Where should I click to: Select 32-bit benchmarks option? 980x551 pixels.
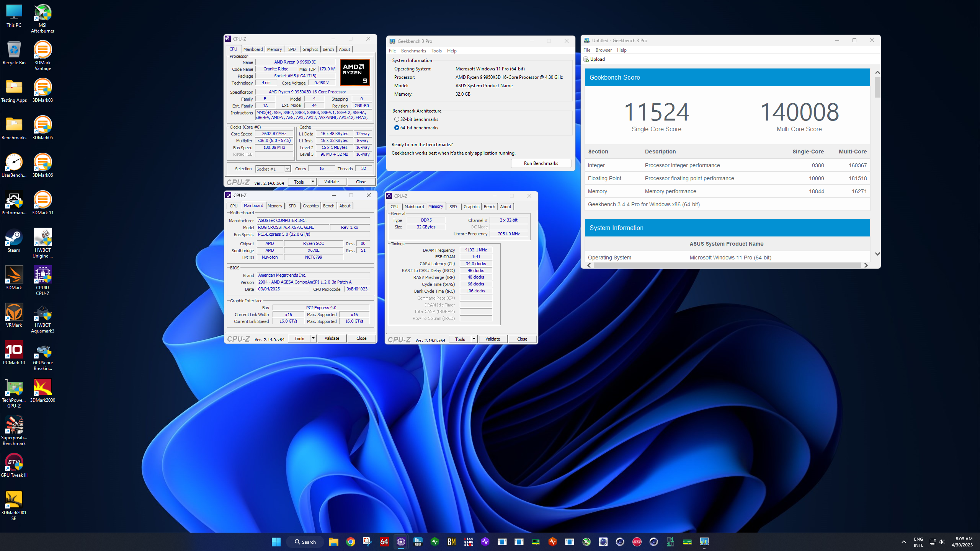tap(416, 119)
